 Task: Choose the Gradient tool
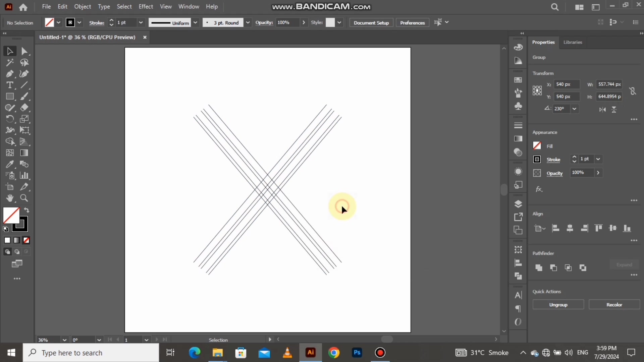click(x=24, y=153)
